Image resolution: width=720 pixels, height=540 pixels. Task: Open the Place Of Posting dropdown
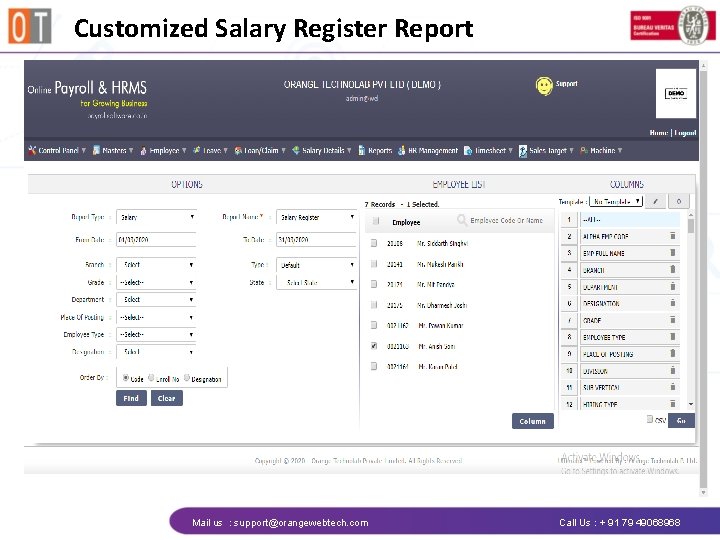click(x=157, y=317)
